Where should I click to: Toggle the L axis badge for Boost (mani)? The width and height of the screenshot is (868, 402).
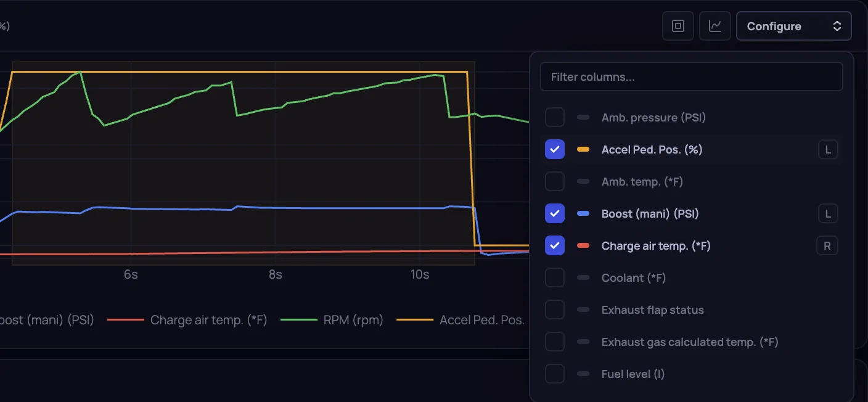point(828,214)
